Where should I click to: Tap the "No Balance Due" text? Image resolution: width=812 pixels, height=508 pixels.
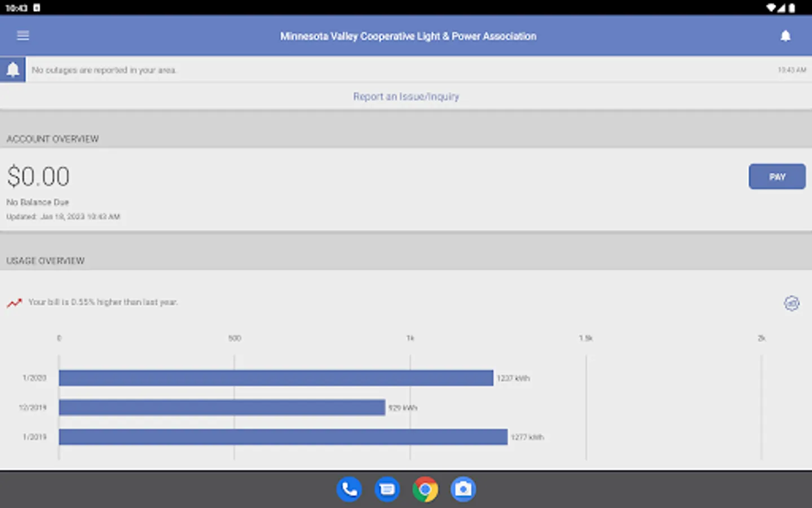point(38,202)
